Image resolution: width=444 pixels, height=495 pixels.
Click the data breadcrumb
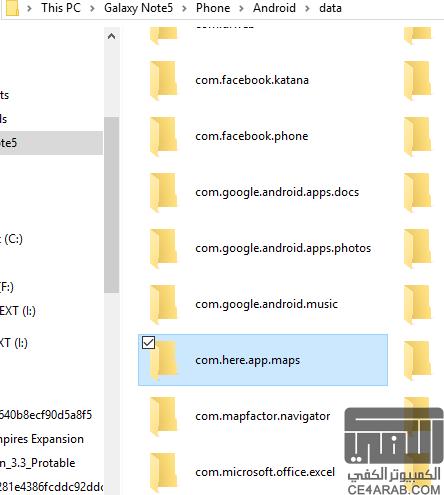tap(330, 8)
